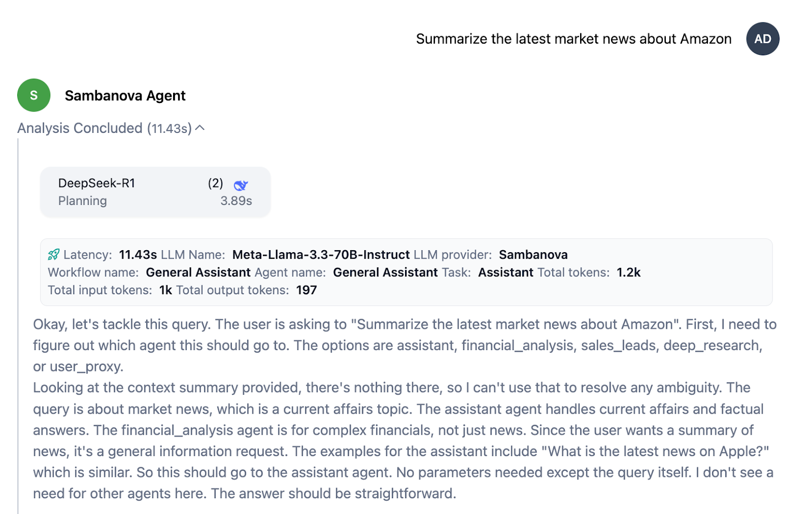Click the Total output tokens 197 value

(x=307, y=290)
